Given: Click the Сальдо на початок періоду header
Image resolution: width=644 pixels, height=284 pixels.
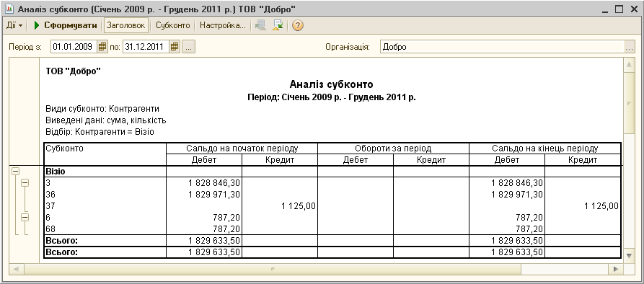Looking at the screenshot, I should (x=242, y=148).
